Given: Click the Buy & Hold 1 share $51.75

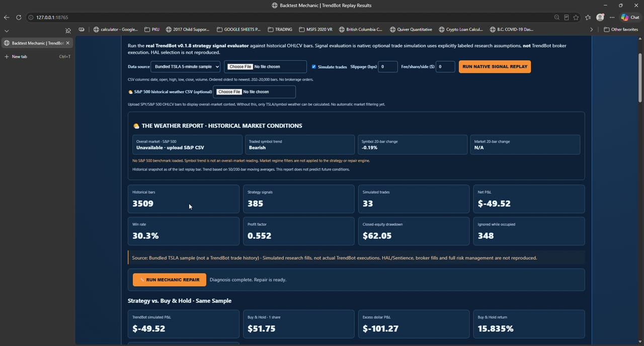Looking at the screenshot, I should (261, 328).
